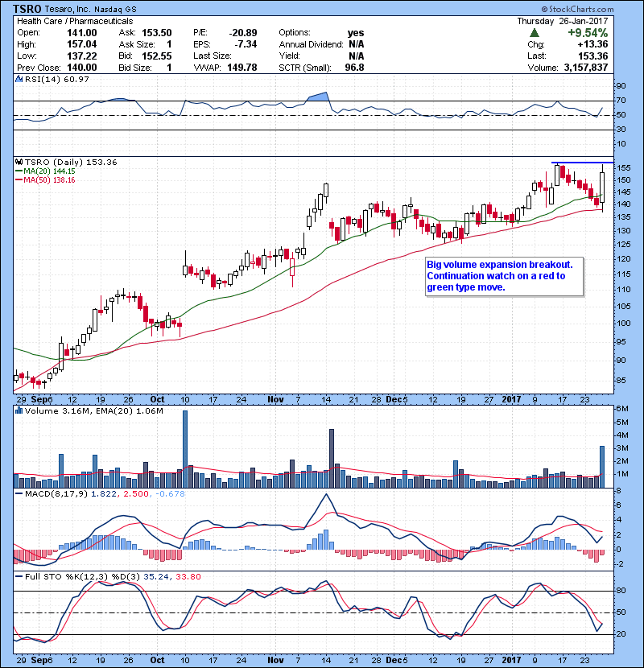Click the 70 level on the RSI axis
The width and height of the screenshot is (644, 668).
click(621, 101)
